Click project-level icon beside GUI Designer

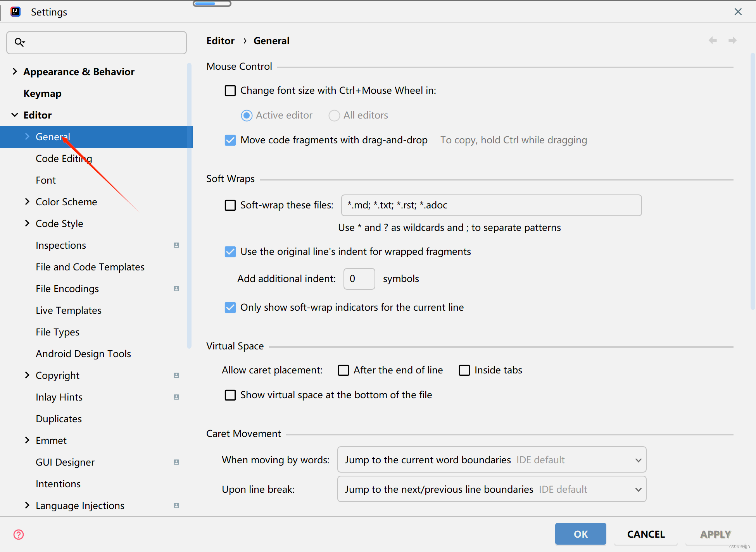176,462
